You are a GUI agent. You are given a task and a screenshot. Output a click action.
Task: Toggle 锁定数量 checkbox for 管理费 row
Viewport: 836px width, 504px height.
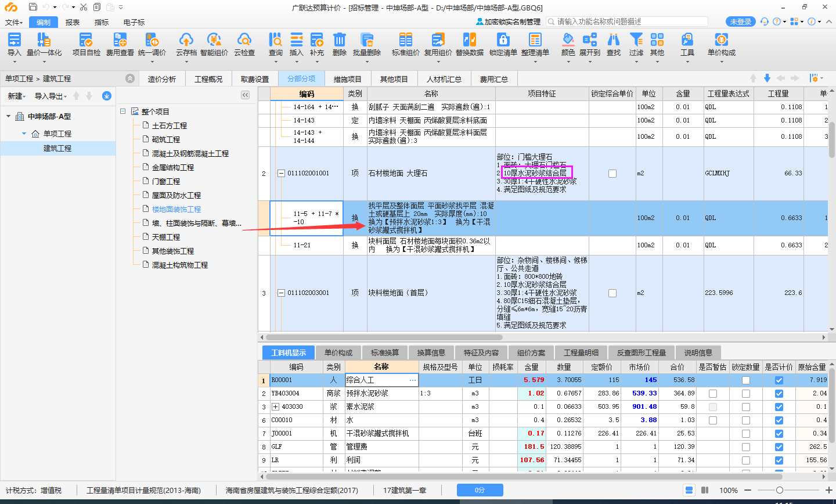746,447
